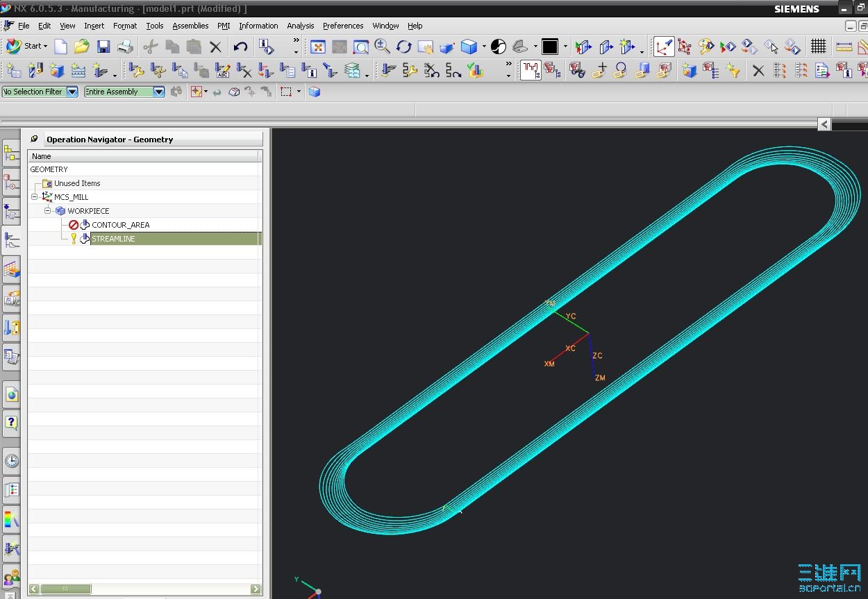Click the Delete X icon in standard toolbar

pyautogui.click(x=216, y=47)
